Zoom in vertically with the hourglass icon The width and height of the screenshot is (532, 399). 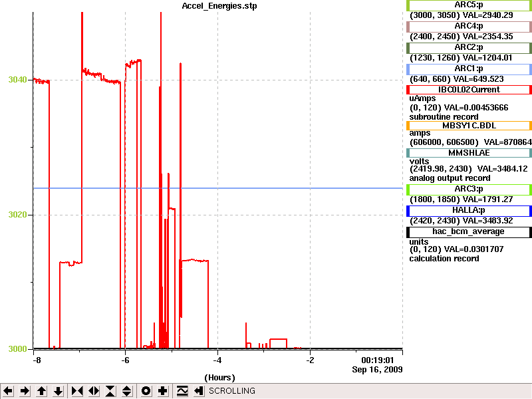tap(110, 391)
